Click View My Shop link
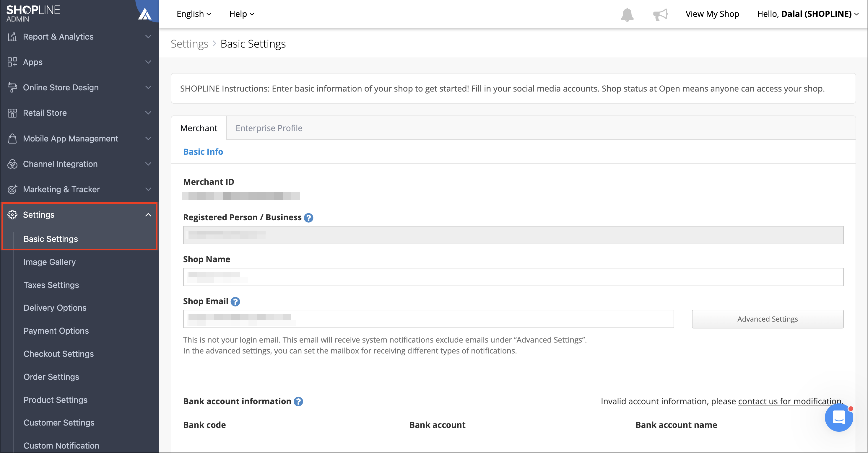 point(712,14)
